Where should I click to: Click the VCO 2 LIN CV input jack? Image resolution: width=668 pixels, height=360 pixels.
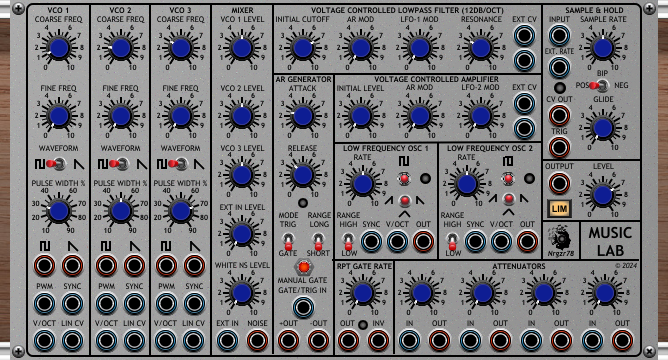134,341
